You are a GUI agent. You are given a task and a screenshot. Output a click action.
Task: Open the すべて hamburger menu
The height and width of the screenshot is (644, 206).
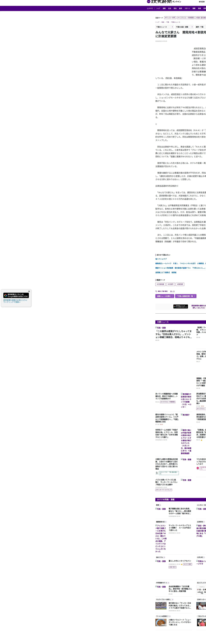tap(150, 8)
